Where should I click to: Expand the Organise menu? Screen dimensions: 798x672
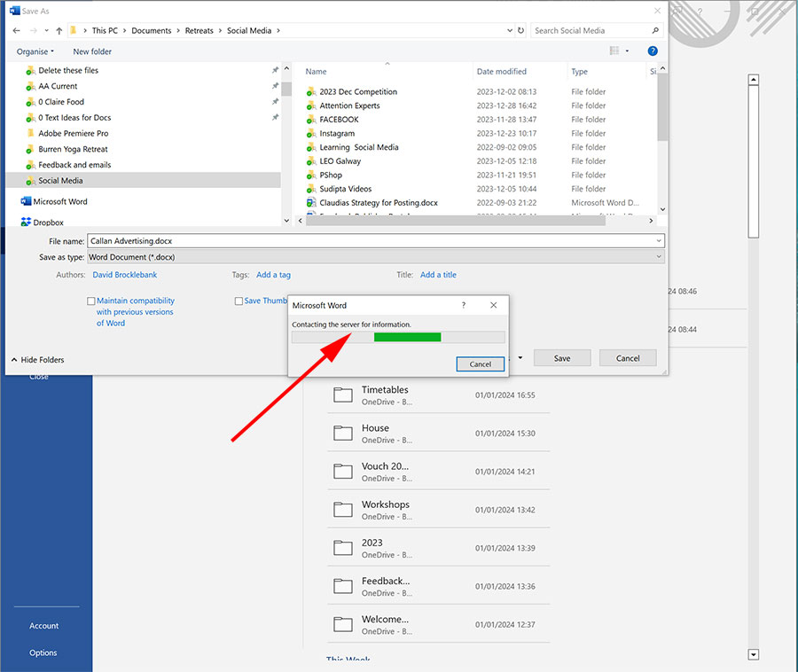(35, 51)
